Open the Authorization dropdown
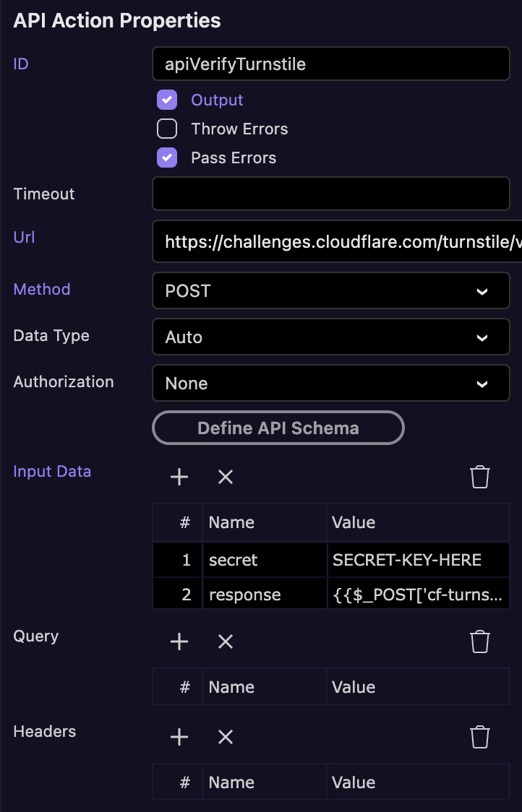 (330, 384)
